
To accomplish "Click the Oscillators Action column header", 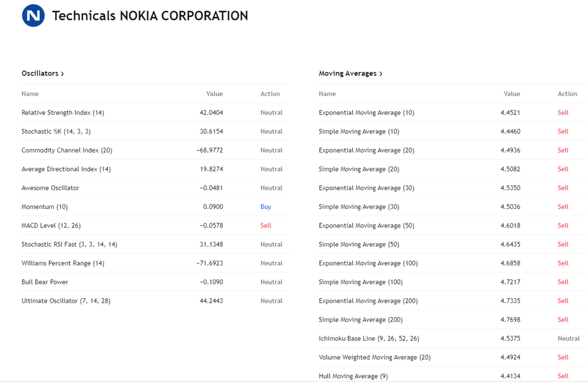I will [x=270, y=94].
